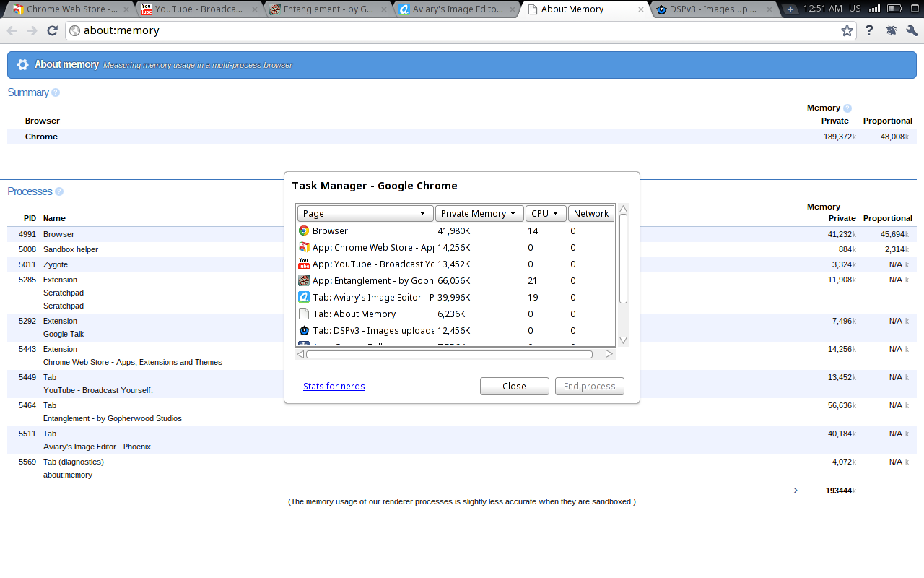
Task: Click the Google Talk extension name
Action: [x=64, y=334]
